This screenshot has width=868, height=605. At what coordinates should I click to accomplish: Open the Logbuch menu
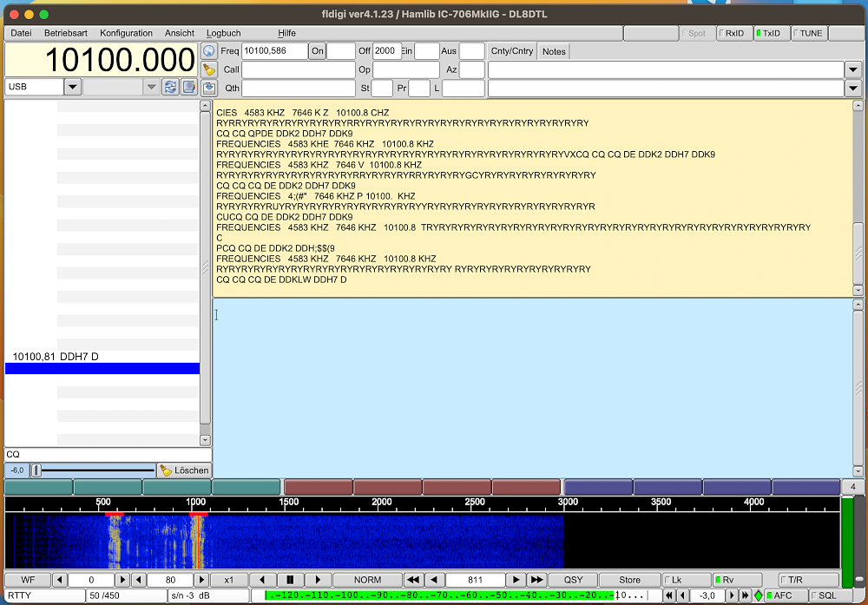coord(224,33)
